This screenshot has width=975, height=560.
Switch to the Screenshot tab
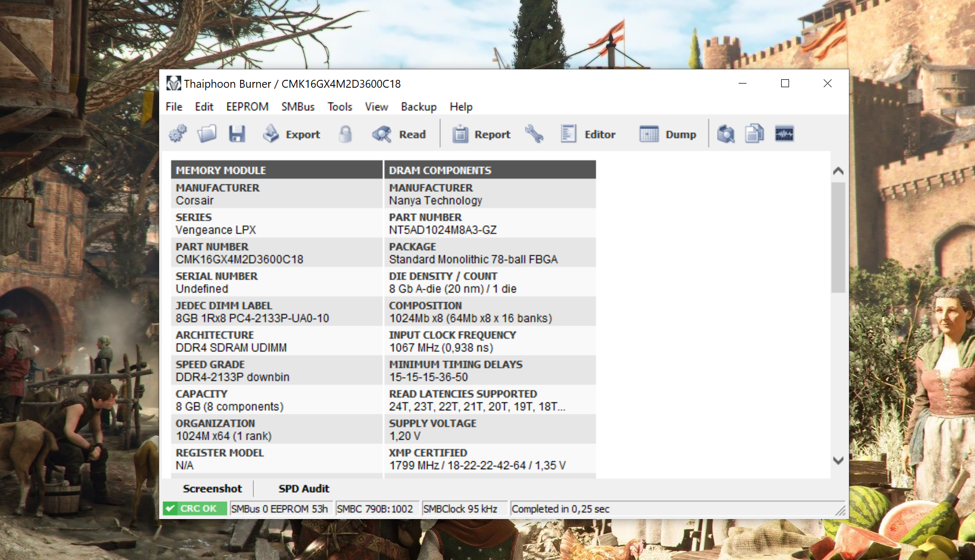[x=212, y=489]
